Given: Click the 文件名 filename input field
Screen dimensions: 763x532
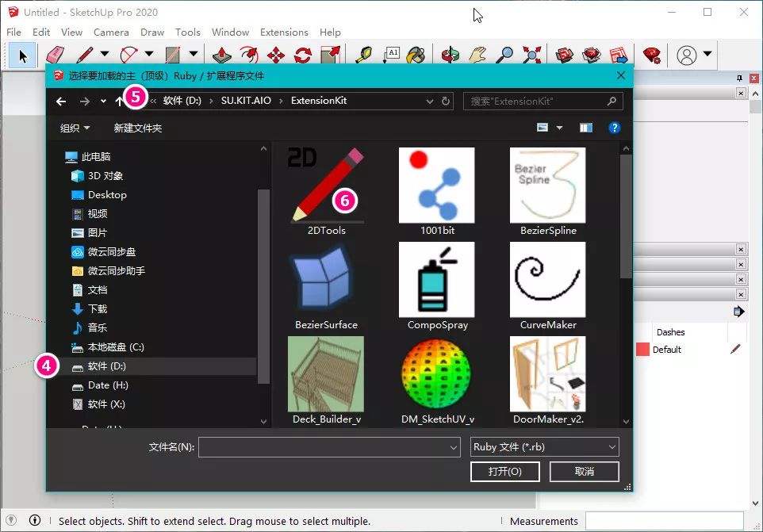Looking at the screenshot, I should point(329,447).
